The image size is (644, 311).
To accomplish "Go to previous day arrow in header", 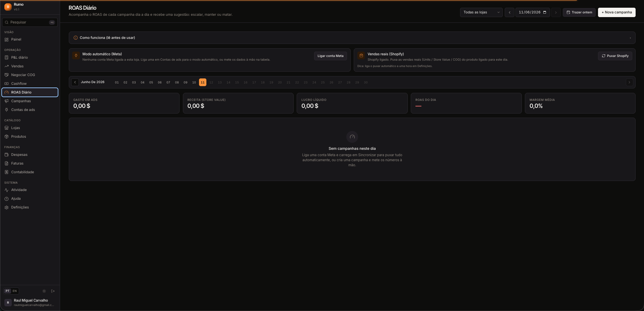I will 509,12.
